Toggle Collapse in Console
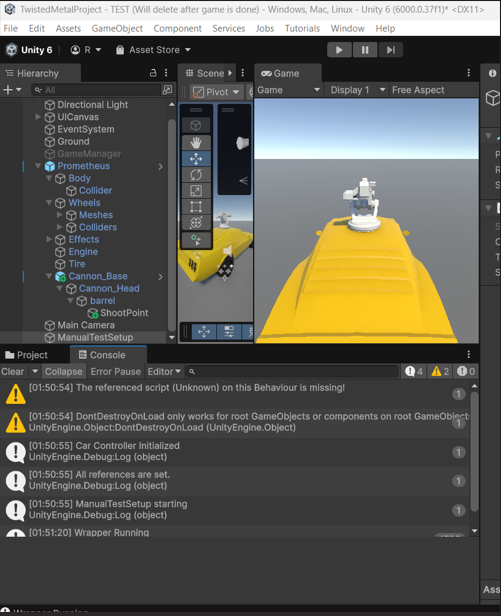Image resolution: width=501 pixels, height=616 pixels. coord(63,371)
